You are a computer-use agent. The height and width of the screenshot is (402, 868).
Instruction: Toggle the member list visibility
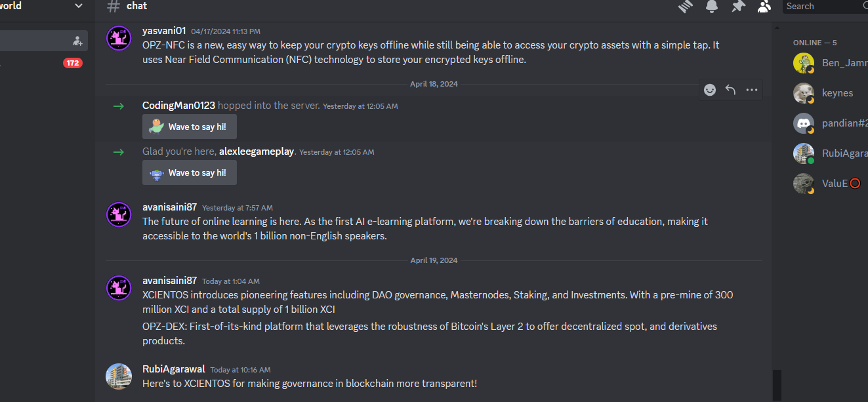(x=764, y=7)
